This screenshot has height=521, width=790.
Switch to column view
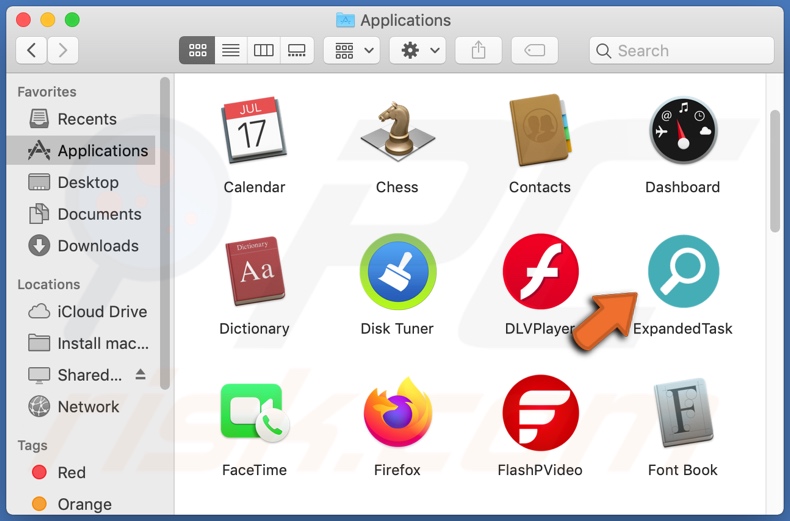pos(264,50)
